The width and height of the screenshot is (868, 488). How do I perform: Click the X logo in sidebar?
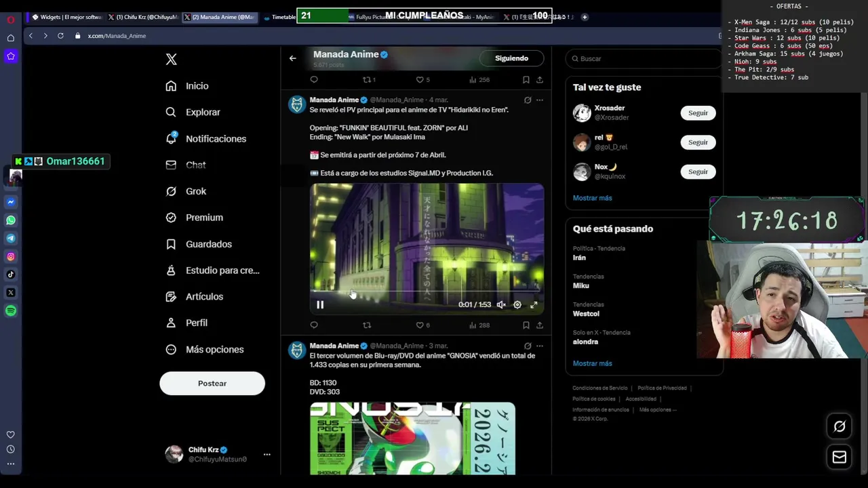pos(171,60)
